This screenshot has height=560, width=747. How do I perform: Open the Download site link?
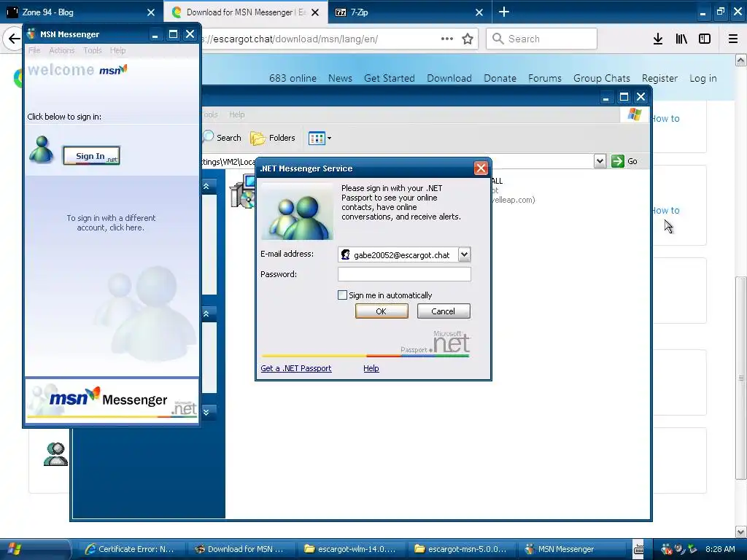click(449, 78)
